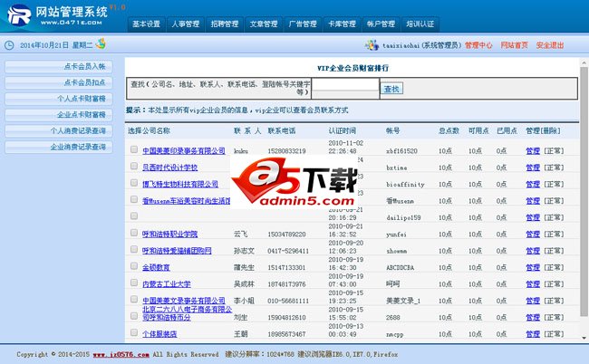Click the scrollbar down arrow

coord(584,338)
